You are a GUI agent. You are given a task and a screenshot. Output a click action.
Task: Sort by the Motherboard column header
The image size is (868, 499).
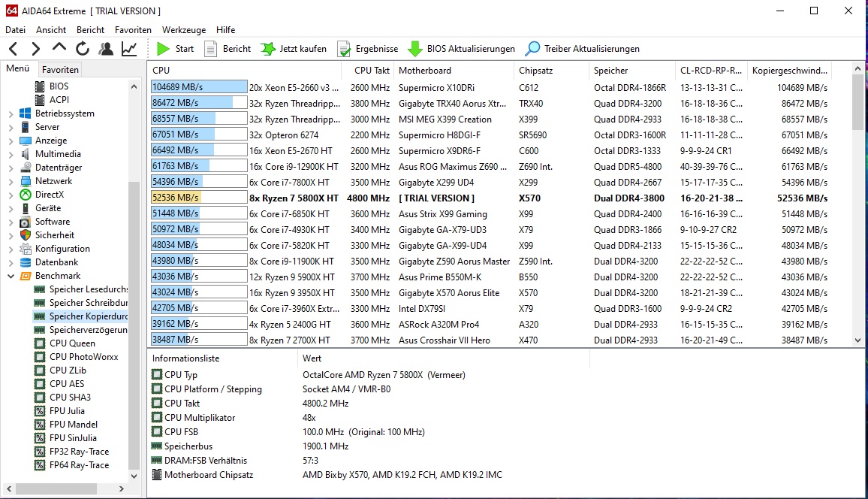point(454,71)
